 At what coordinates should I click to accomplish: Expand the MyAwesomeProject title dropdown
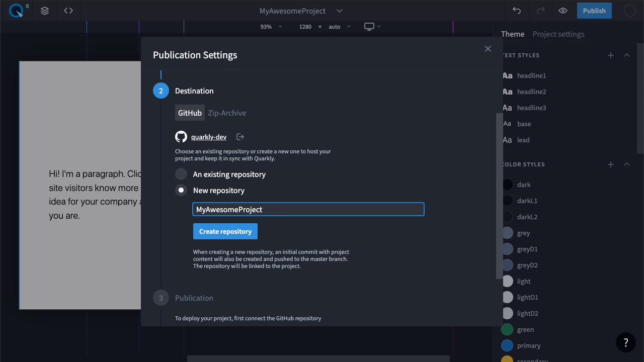[x=340, y=11]
